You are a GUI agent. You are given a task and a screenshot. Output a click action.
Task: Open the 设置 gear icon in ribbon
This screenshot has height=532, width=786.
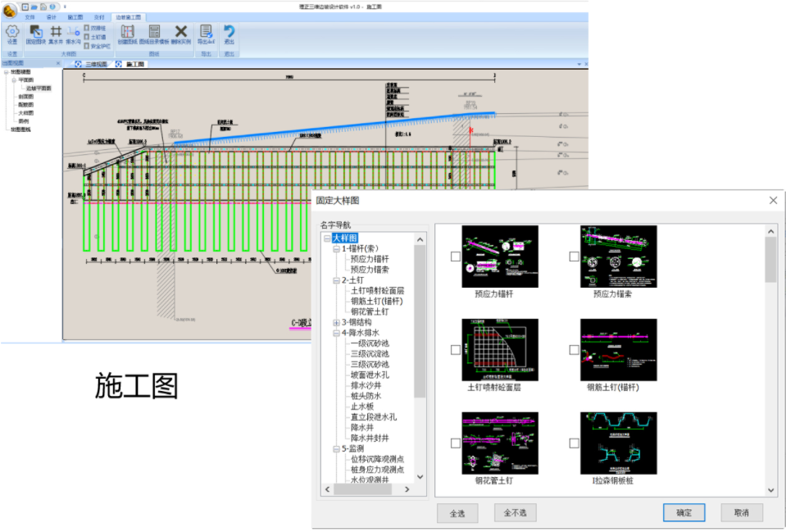pos(11,32)
